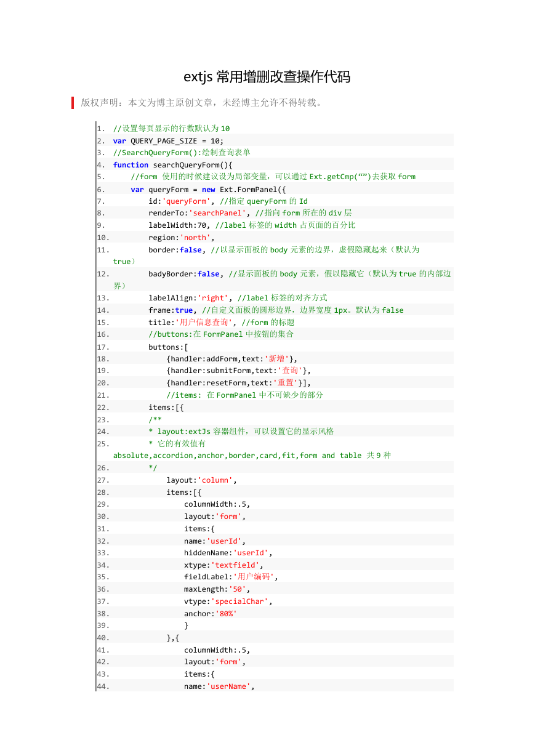Click the comment '//buttons:在 FormPanel 中按钮的集合'
The width and height of the screenshot is (535, 756).
[x=221, y=334]
